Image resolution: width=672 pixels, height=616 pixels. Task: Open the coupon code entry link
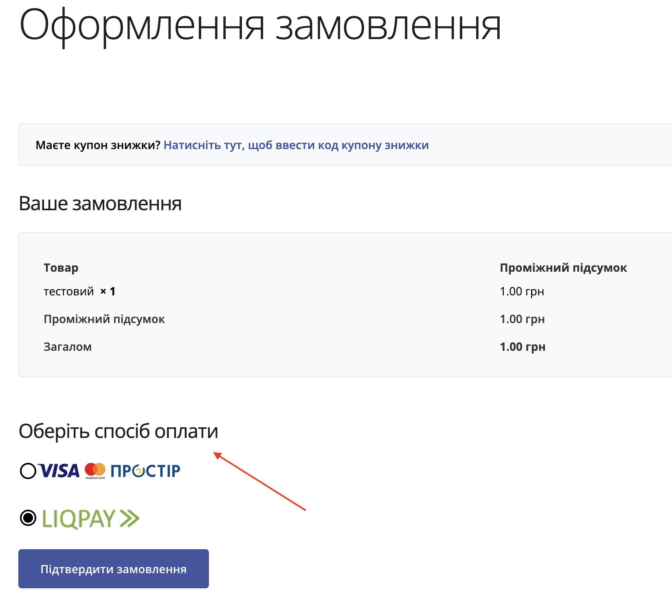coord(296,145)
